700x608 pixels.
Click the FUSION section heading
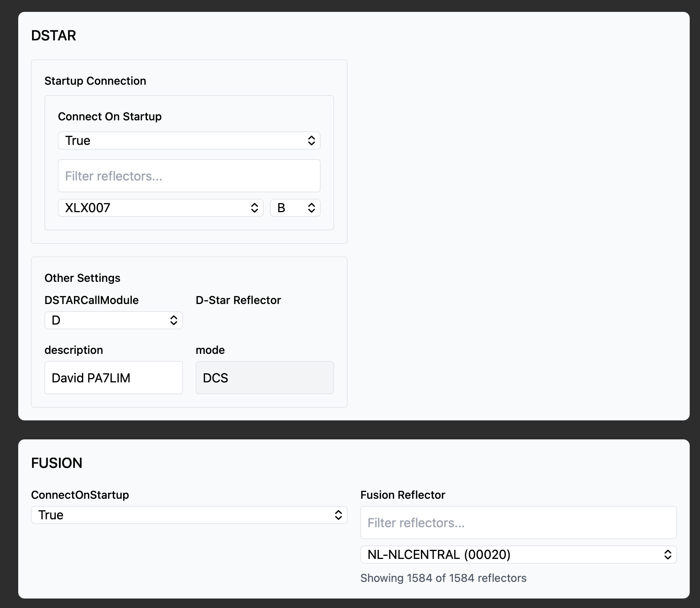[x=57, y=463]
